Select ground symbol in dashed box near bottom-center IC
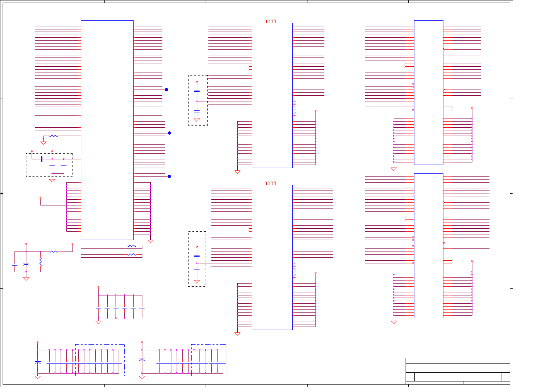 tap(197, 281)
